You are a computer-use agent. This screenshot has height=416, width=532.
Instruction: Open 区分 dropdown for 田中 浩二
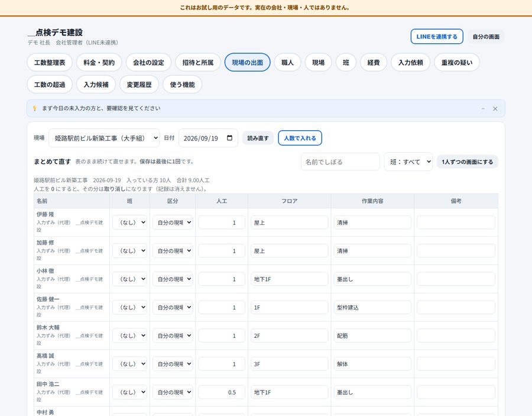(x=173, y=392)
